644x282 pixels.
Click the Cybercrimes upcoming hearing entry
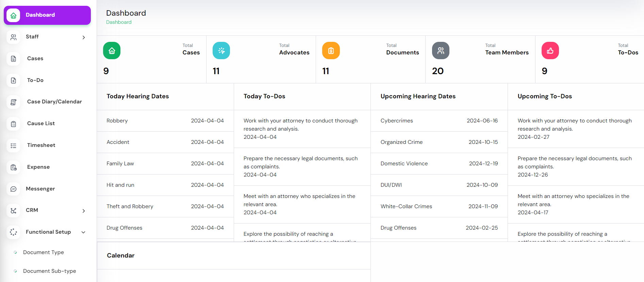(397, 121)
